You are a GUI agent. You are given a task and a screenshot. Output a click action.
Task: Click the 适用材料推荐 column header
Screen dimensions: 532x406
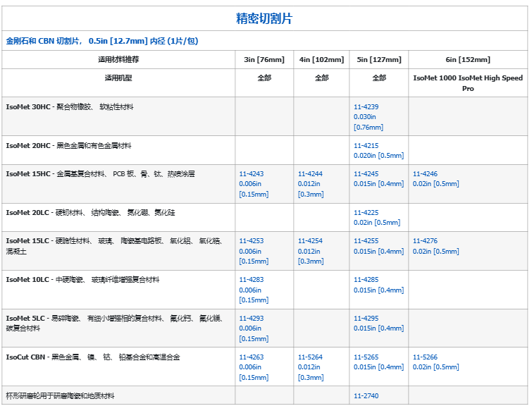(118, 59)
